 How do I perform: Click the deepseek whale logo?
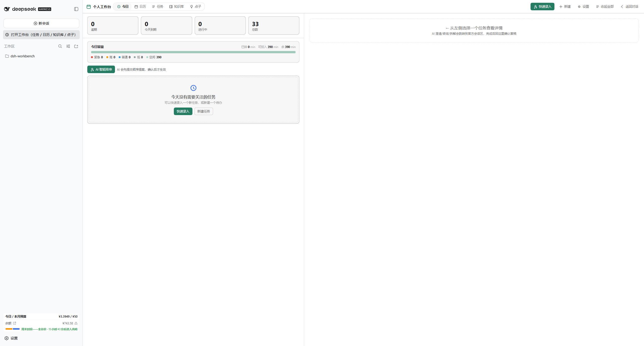point(7,9)
